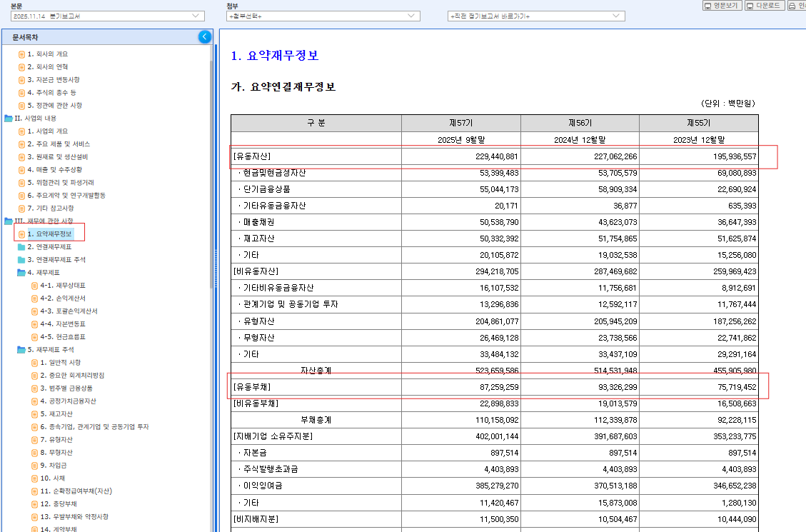Click folder icon of II. 사업의 내용
Image resolution: width=806 pixels, height=532 pixels.
point(9,119)
